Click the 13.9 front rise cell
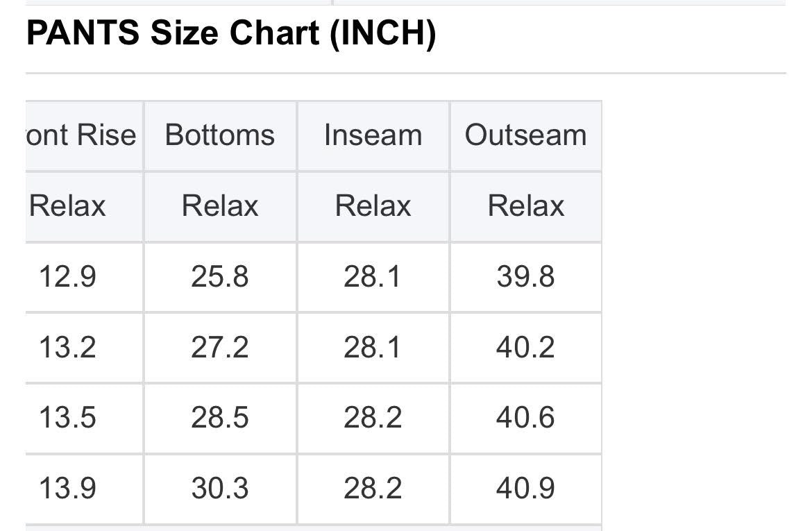The image size is (812, 531). pos(67,489)
